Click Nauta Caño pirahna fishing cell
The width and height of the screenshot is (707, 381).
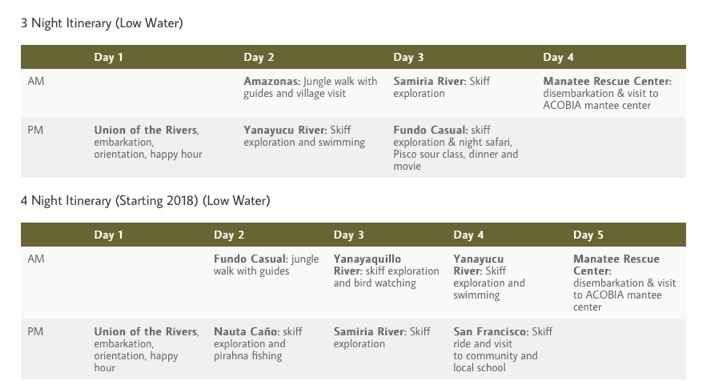[258, 344]
